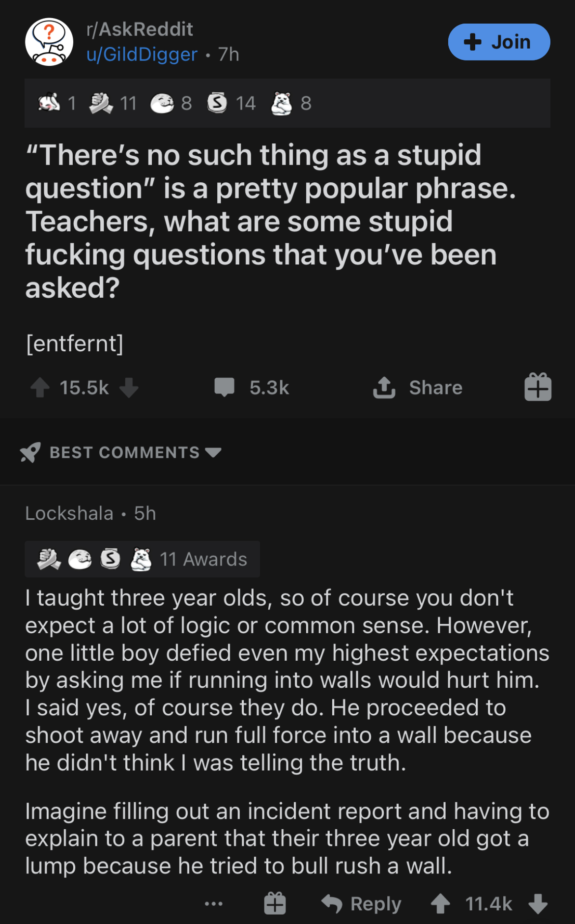The width and height of the screenshot is (575, 924).
Task: Give an award to the post
Action: (538, 388)
